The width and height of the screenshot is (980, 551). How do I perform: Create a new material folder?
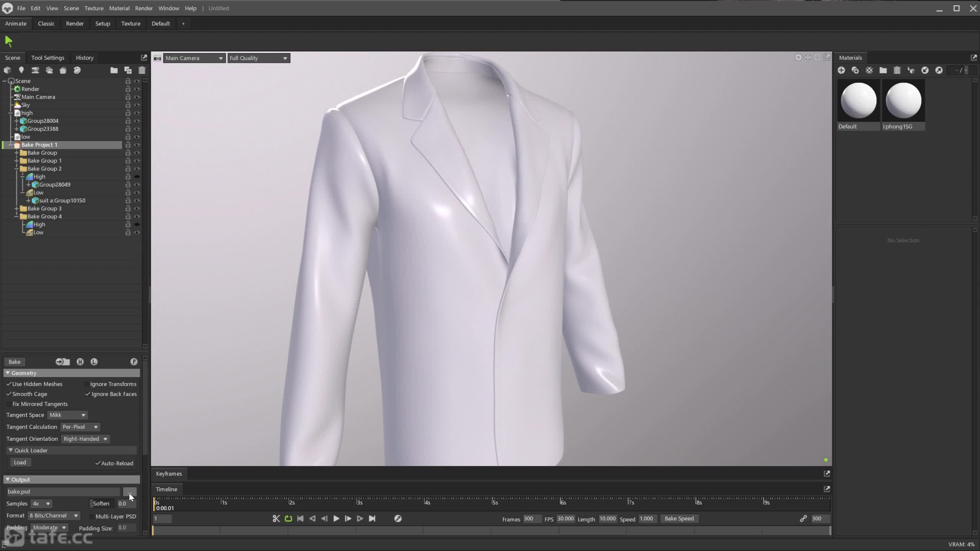(x=883, y=70)
